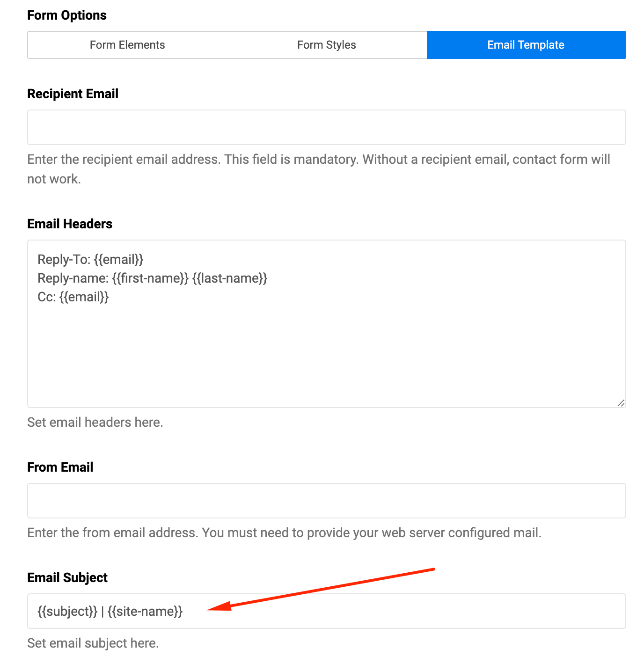This screenshot has height=671, width=644.
Task: Click the {{site-name}} token in Email Subject
Action: pyautogui.click(x=145, y=611)
